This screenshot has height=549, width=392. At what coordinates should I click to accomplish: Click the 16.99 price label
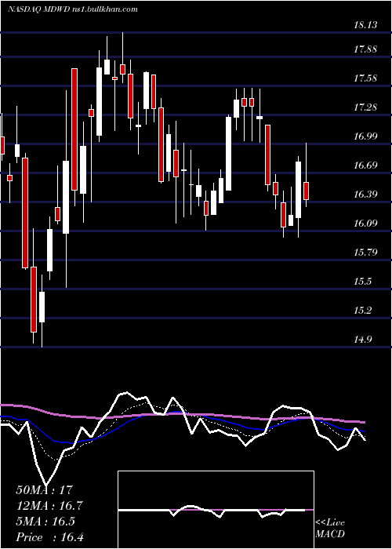coord(365,136)
